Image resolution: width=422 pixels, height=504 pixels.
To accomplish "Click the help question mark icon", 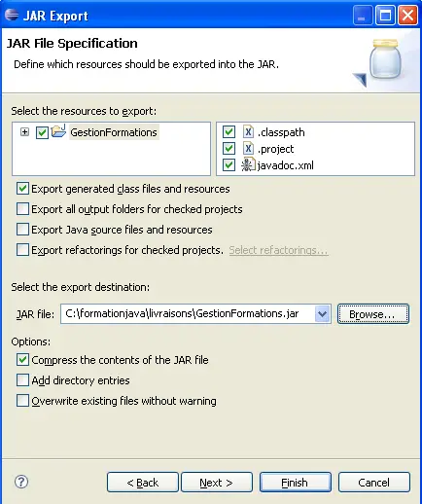I will (x=21, y=482).
